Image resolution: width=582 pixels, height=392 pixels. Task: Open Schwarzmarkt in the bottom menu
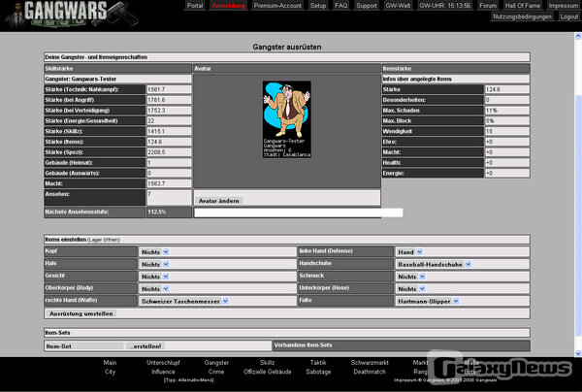(x=370, y=363)
